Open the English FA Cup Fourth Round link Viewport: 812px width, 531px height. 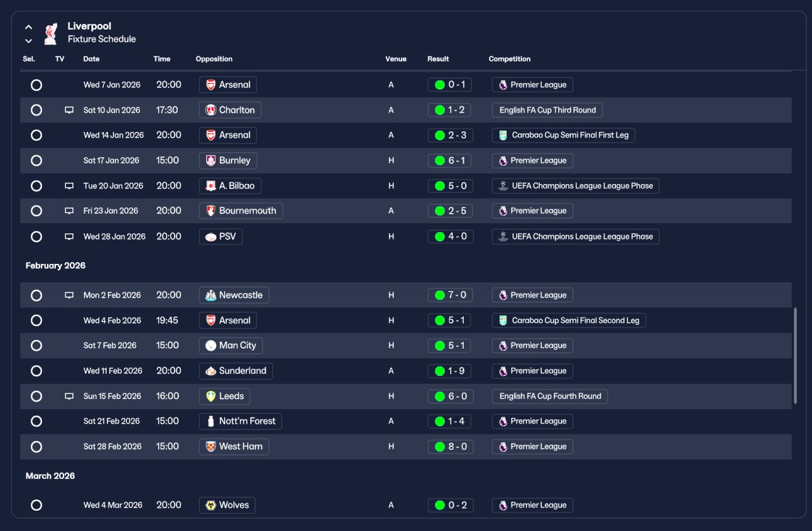click(x=550, y=396)
